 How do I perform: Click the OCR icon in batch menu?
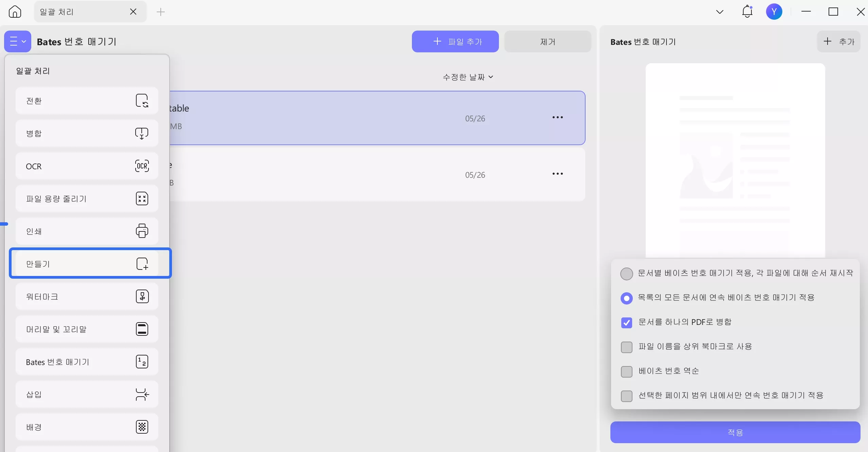coord(142,166)
